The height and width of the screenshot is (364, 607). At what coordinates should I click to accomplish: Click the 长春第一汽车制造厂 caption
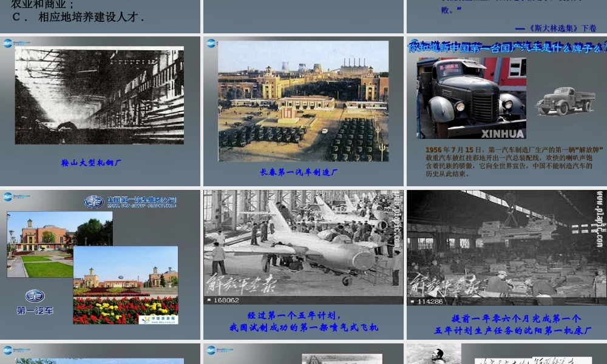click(x=299, y=172)
